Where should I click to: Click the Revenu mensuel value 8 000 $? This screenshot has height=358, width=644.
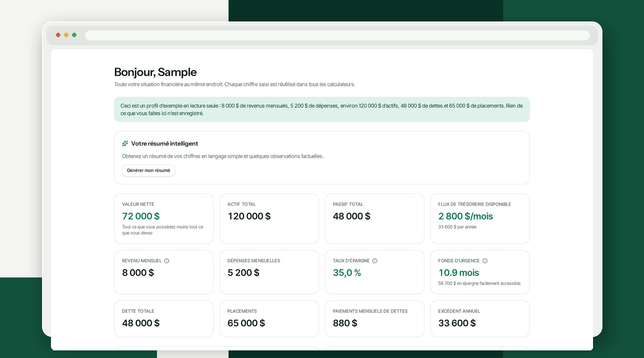[138, 273]
